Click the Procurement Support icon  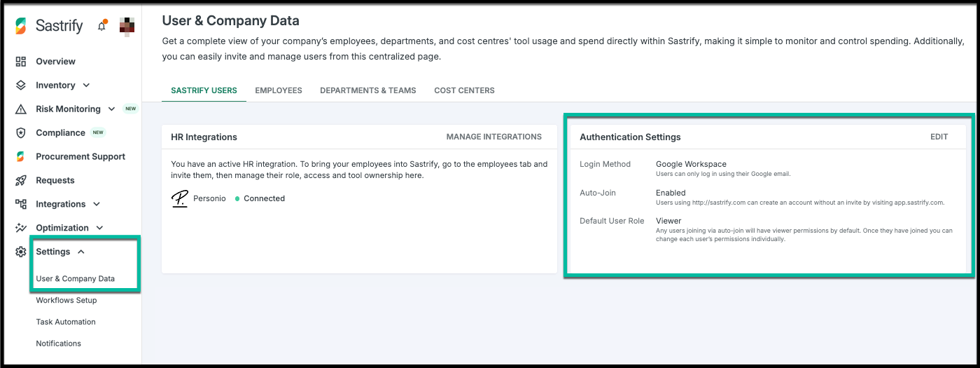[21, 157]
